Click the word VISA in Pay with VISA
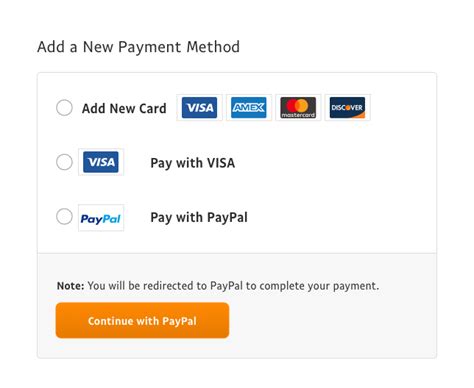Screen dimensions: 474x388 click(x=221, y=163)
